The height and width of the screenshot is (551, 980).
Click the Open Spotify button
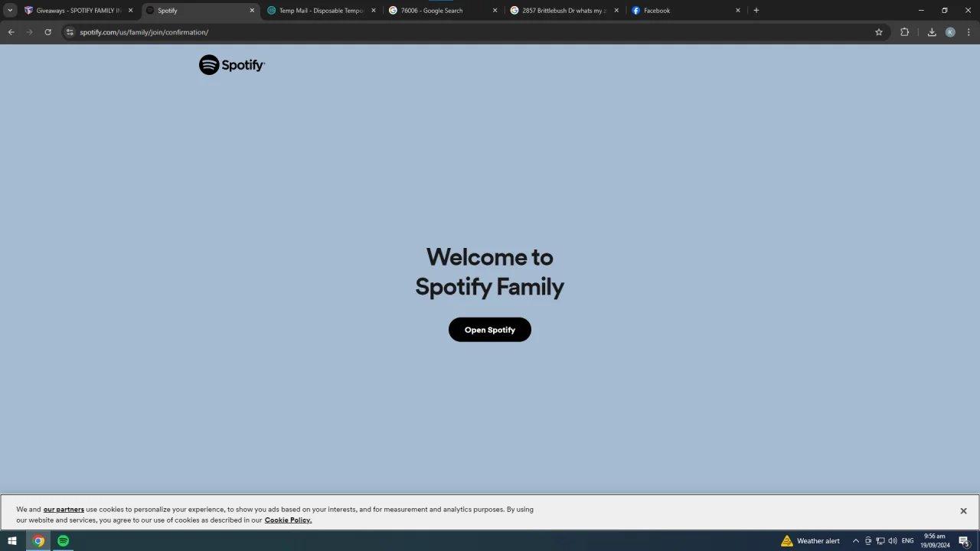click(x=490, y=330)
